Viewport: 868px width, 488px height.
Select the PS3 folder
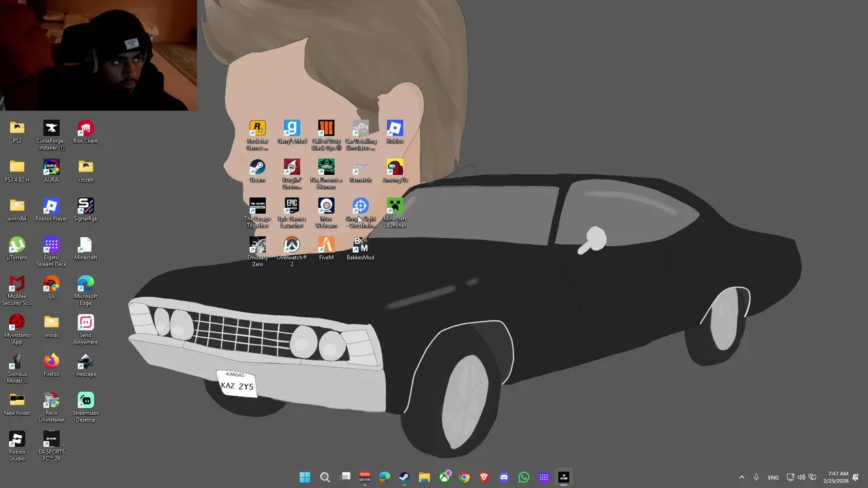(x=17, y=132)
